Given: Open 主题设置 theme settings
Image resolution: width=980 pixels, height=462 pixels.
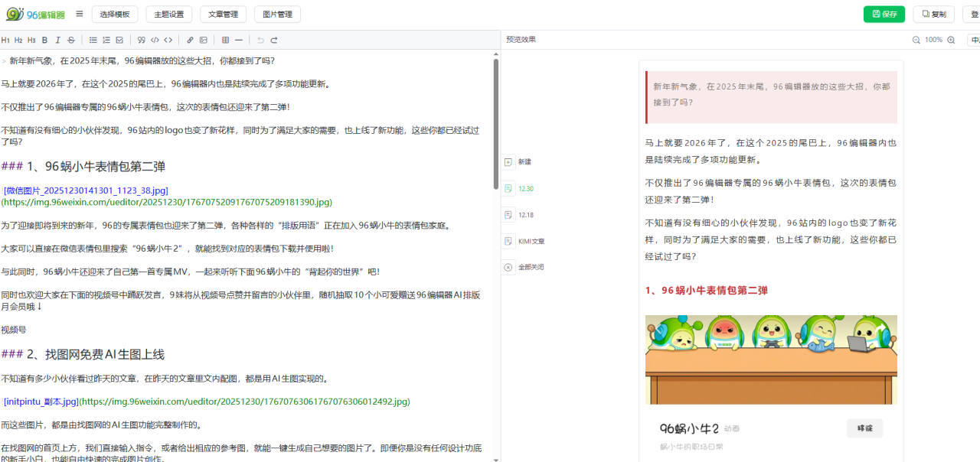Looking at the screenshot, I should click(169, 14).
